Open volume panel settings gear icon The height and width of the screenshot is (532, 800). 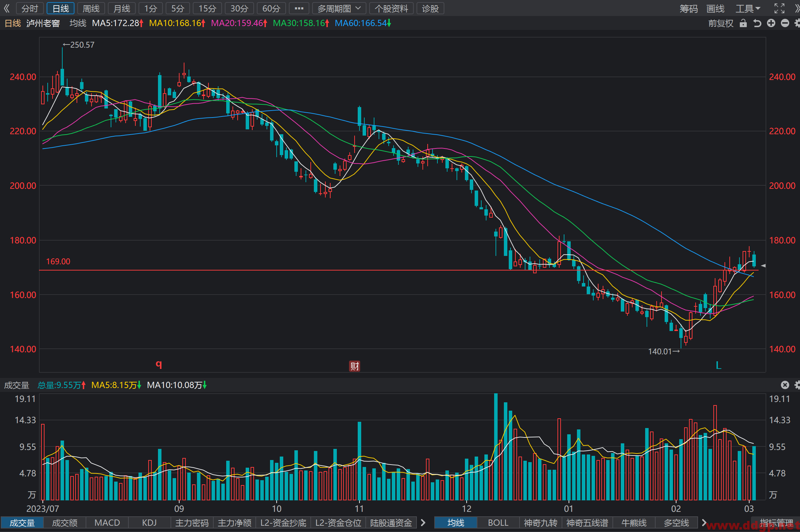(797, 385)
